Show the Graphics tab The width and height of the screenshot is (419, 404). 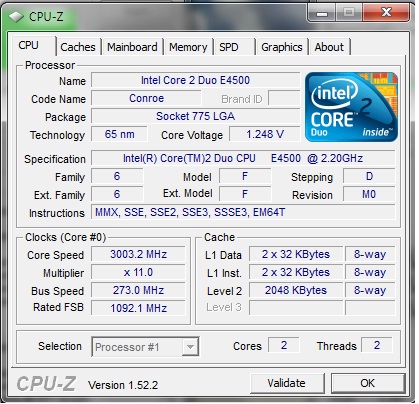coord(282,47)
